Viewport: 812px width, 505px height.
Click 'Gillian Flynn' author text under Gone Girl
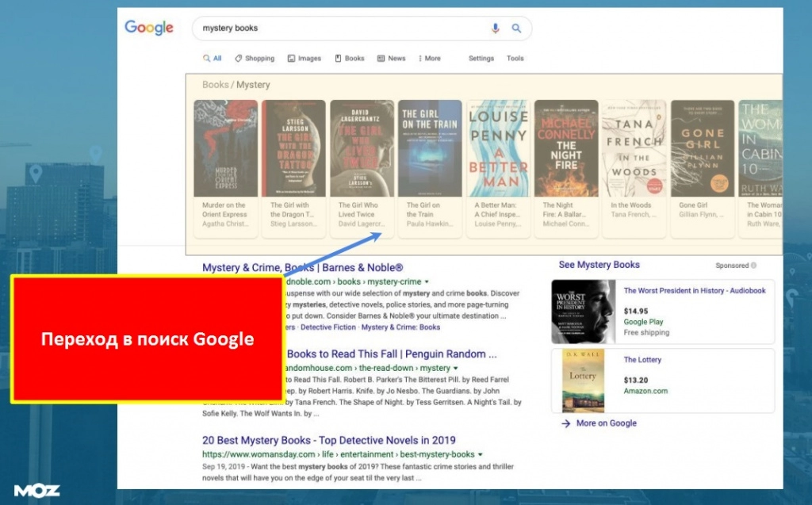point(702,214)
